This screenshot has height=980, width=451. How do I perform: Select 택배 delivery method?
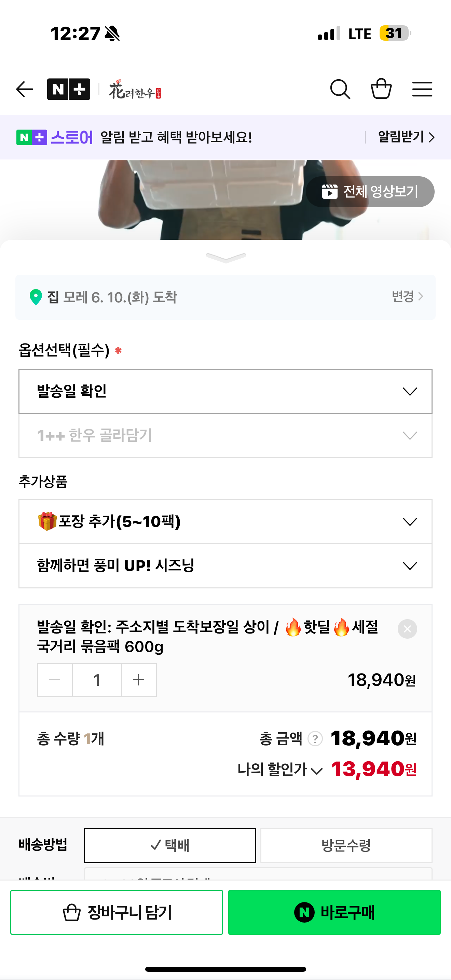170,845
